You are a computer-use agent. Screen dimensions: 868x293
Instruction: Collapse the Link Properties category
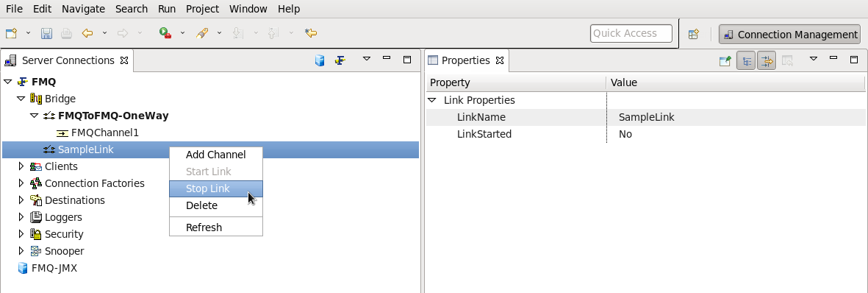(x=431, y=100)
